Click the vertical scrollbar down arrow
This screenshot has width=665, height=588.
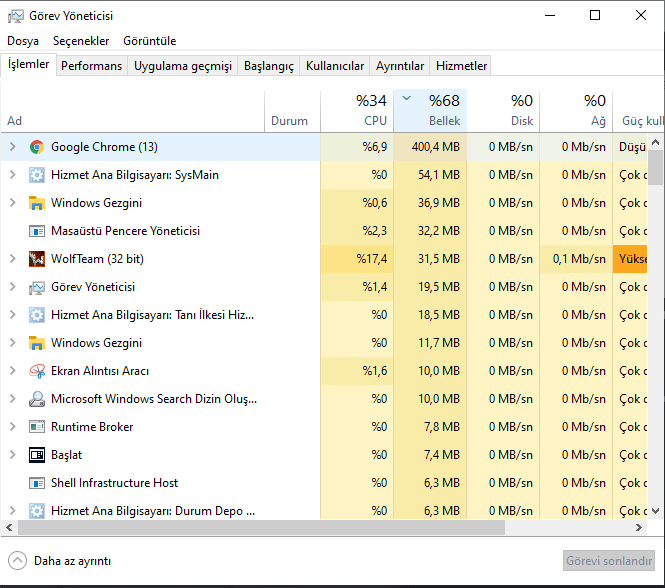pos(656,511)
